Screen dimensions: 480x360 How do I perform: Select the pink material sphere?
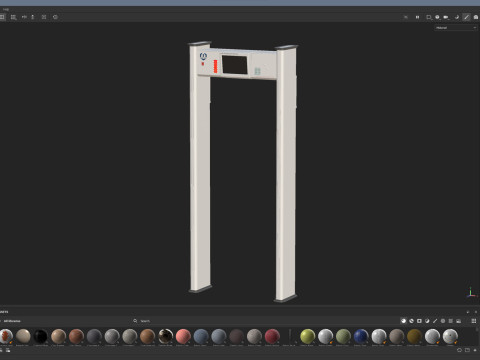183,336
